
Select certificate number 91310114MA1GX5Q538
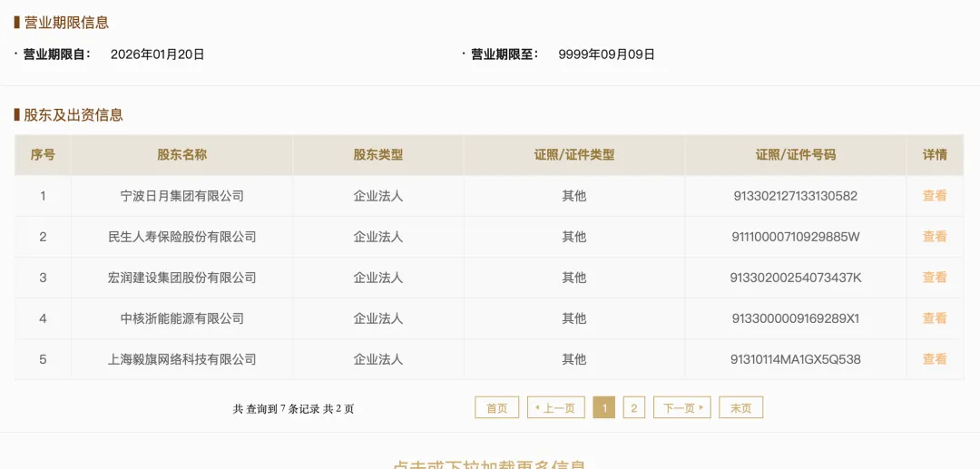(796, 360)
